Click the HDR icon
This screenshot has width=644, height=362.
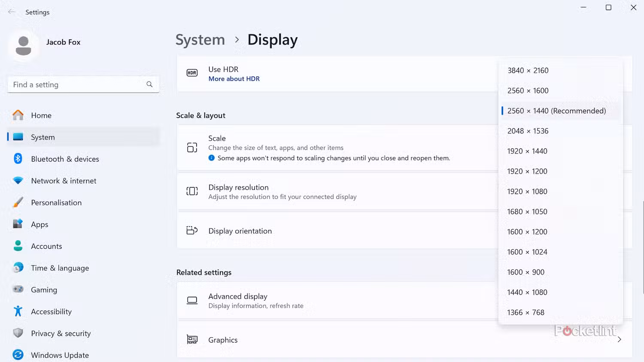(x=192, y=73)
